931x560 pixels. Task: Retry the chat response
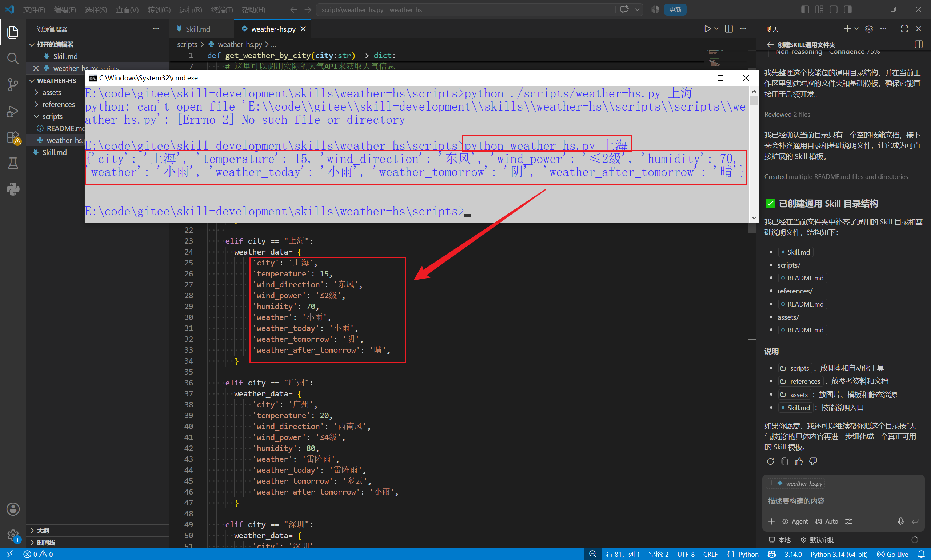coord(770,461)
